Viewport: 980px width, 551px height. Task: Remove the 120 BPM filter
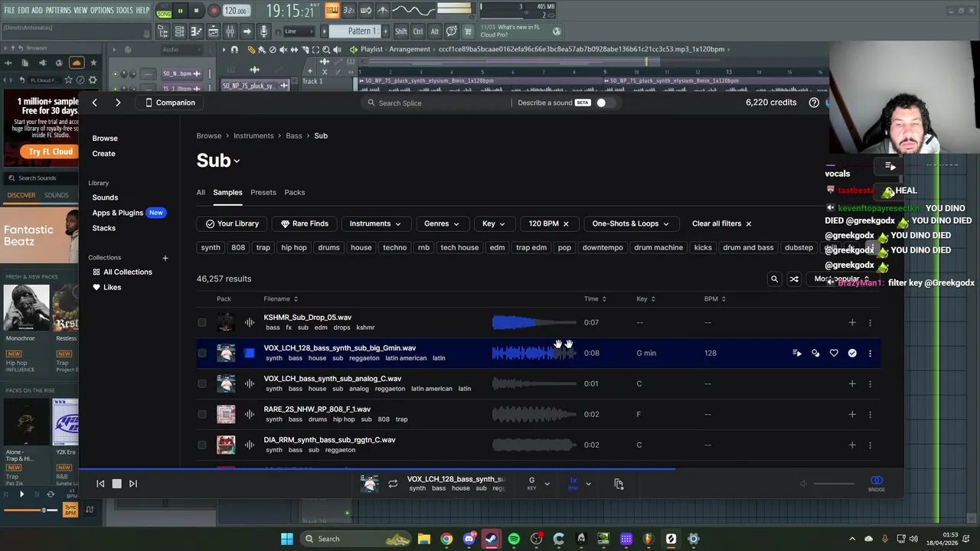pyautogui.click(x=566, y=223)
